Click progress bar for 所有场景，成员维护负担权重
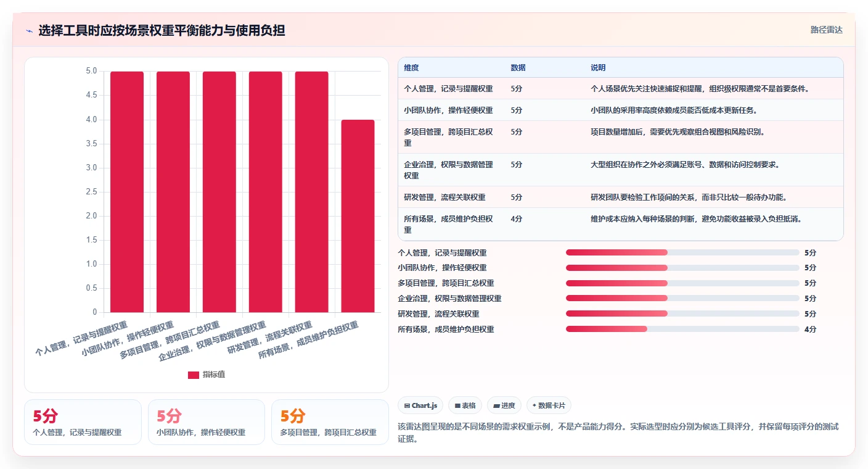868x469 pixels. [x=682, y=330]
